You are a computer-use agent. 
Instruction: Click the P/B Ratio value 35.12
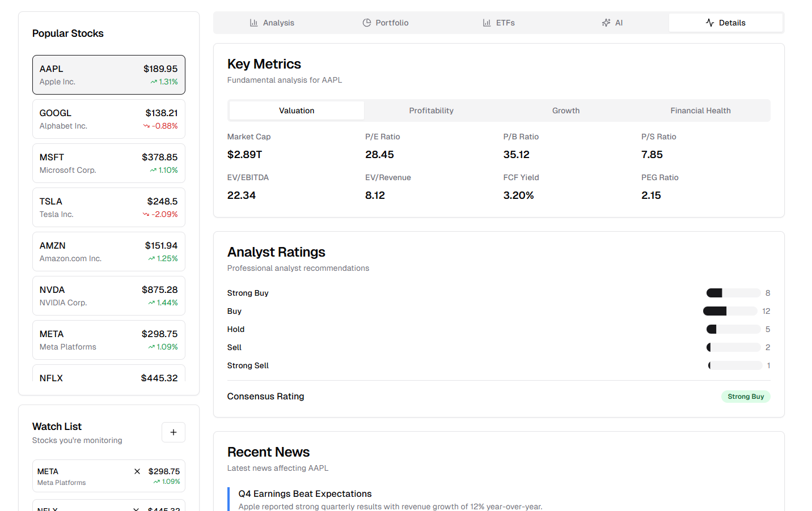click(517, 155)
